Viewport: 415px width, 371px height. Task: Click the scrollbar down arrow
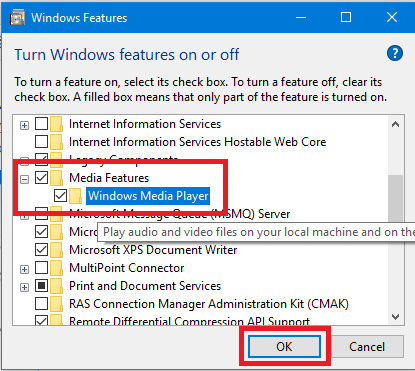(x=396, y=317)
